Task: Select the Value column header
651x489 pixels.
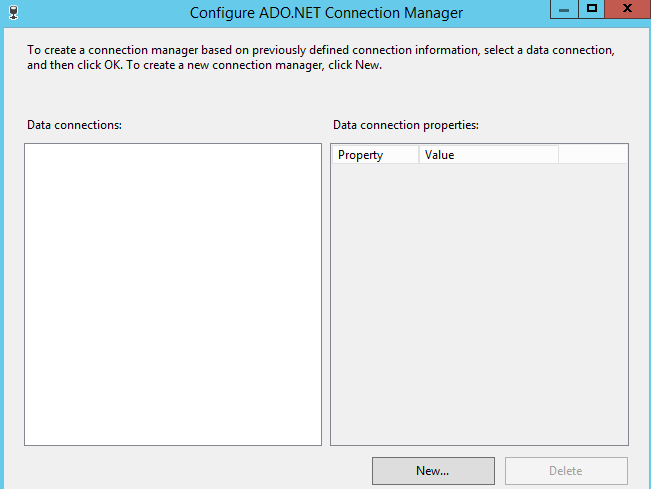Action: [x=488, y=155]
